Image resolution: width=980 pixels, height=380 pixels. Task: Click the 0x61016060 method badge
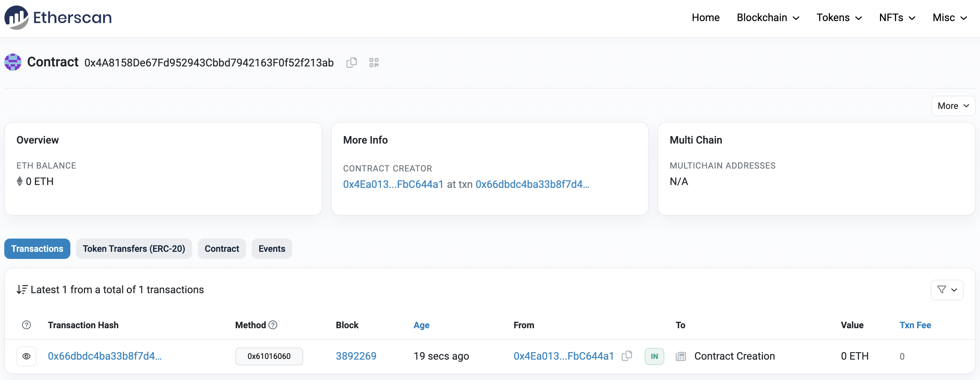point(269,356)
